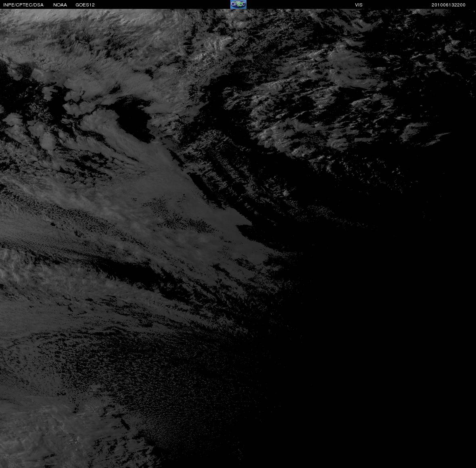Select the timestamp 201006132200

[449, 5]
